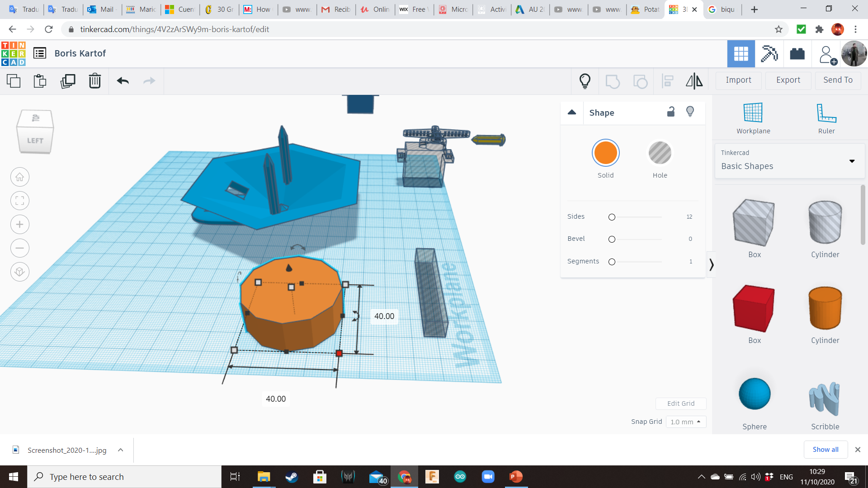868x488 pixels.
Task: Click the Duplicate and repeat icon
Action: 68,81
